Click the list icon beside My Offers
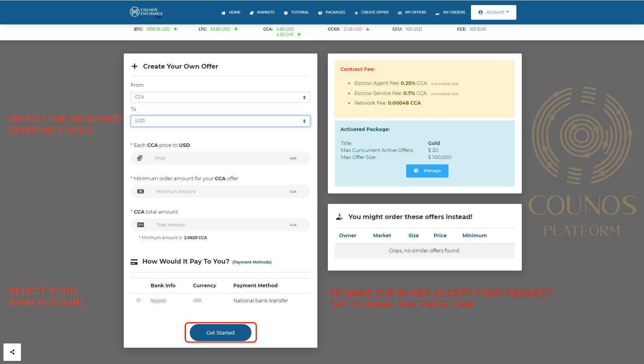Image resolution: width=644 pixels, height=364 pixels. (x=400, y=13)
